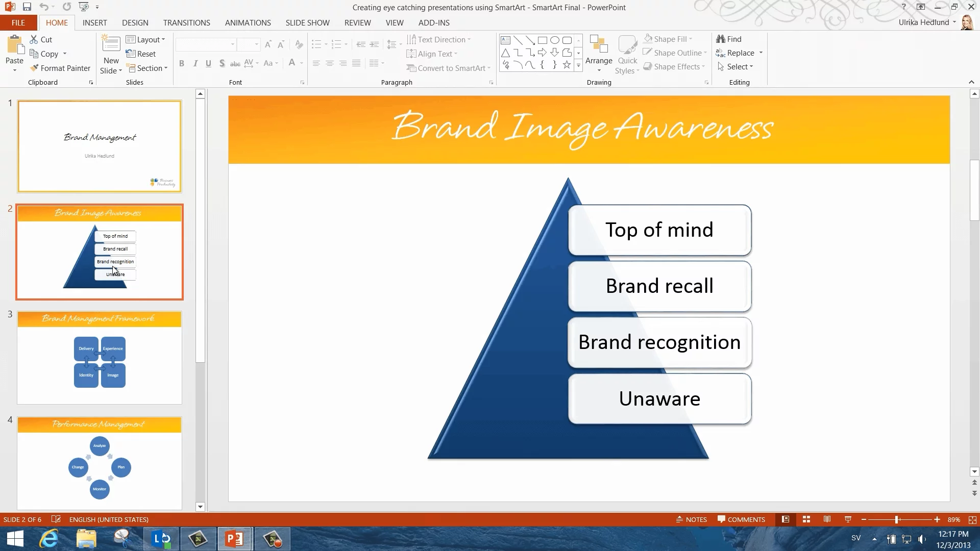Image resolution: width=980 pixels, height=551 pixels.
Task: Click the New Slide icon
Action: (x=111, y=44)
